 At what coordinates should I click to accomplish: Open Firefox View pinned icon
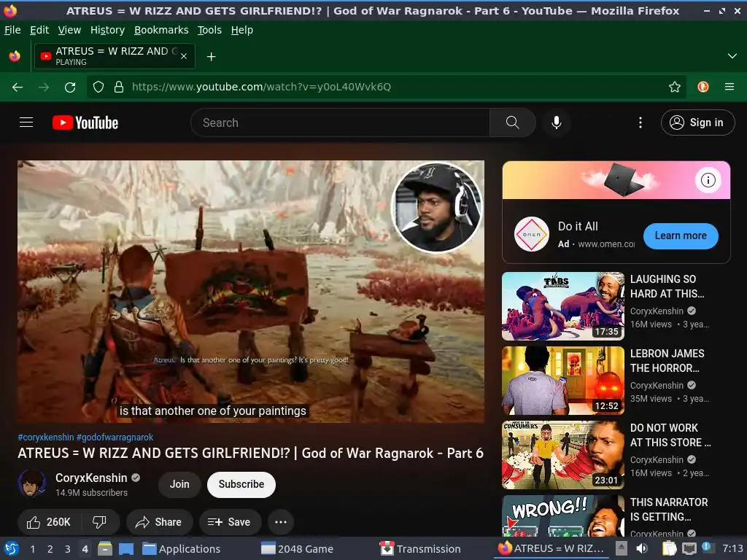point(15,56)
